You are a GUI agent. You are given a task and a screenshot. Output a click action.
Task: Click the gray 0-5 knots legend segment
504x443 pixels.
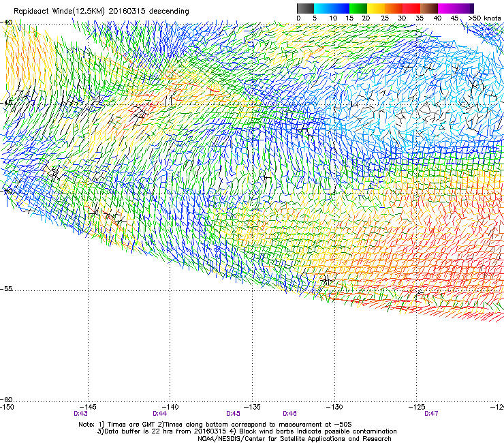(305, 8)
